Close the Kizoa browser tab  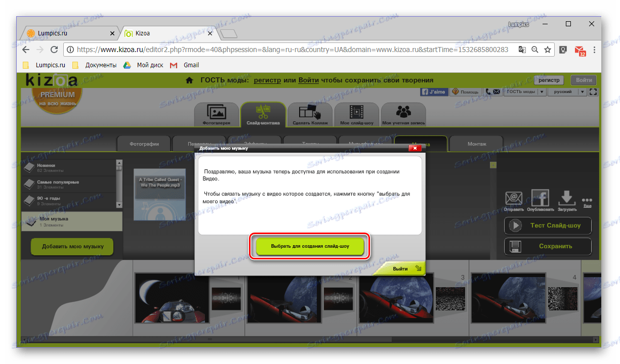[x=209, y=33]
